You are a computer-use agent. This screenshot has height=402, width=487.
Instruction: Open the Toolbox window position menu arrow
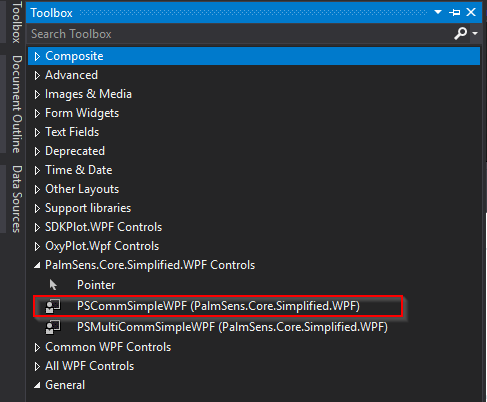[x=438, y=12]
